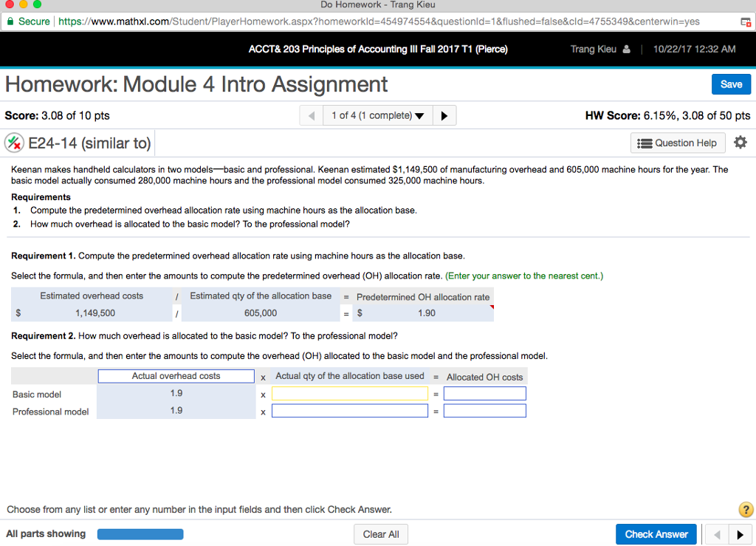The width and height of the screenshot is (756, 546).
Task: Click the Basic model allocation base input field
Action: (x=349, y=393)
